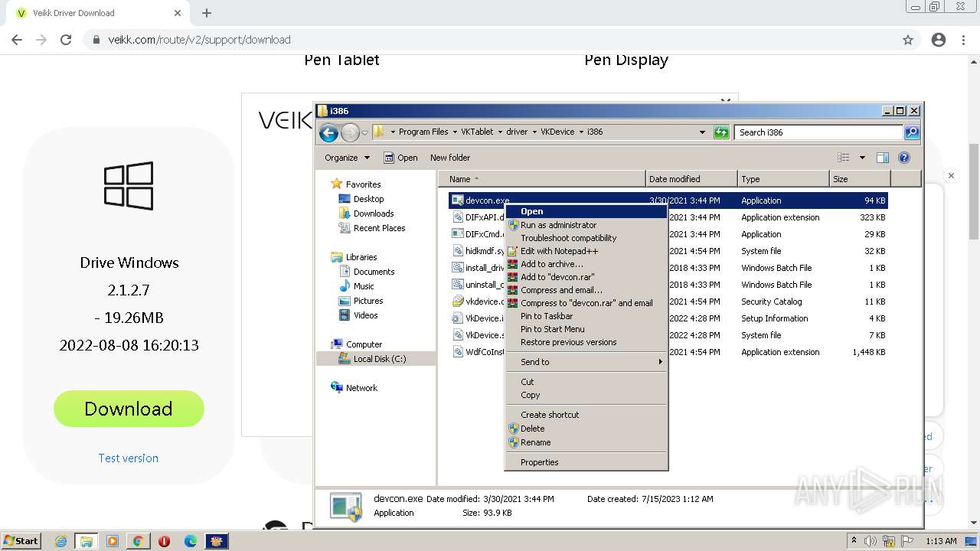Select Desktop in Favorites sidebar
Viewport: 980px width, 551px height.
(368, 199)
